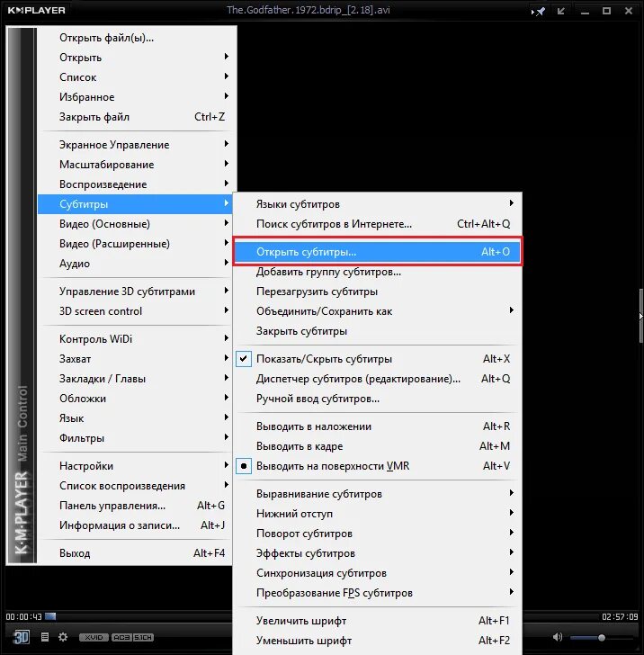The image size is (644, 655).
Task: Expand Эффекты субтитров submenu
Action: [x=377, y=553]
